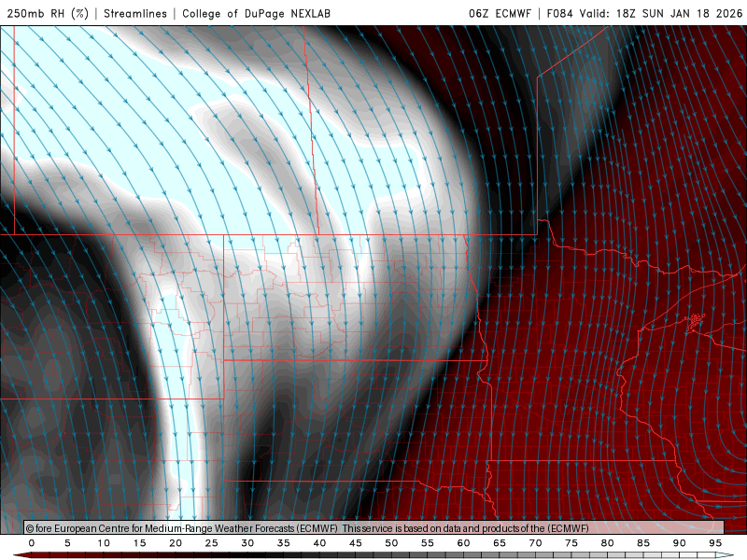
Task: Click the "College of DuPage NEXLAB" header text
Action: pyautogui.click(x=256, y=13)
